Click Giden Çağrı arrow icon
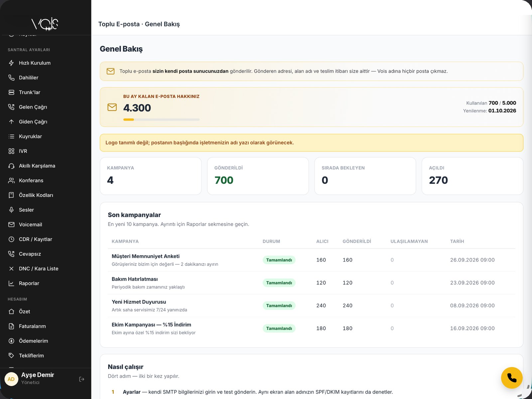This screenshot has height=399, width=532. pos(11,122)
